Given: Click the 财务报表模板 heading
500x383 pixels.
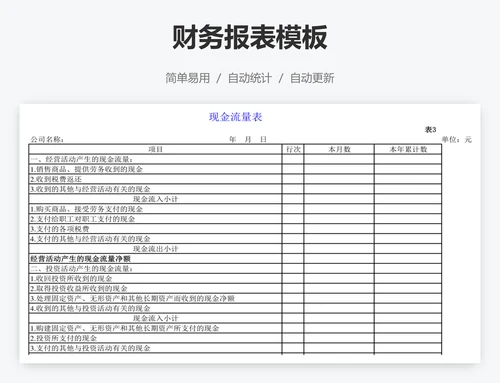Looking at the screenshot, I should [249, 37].
